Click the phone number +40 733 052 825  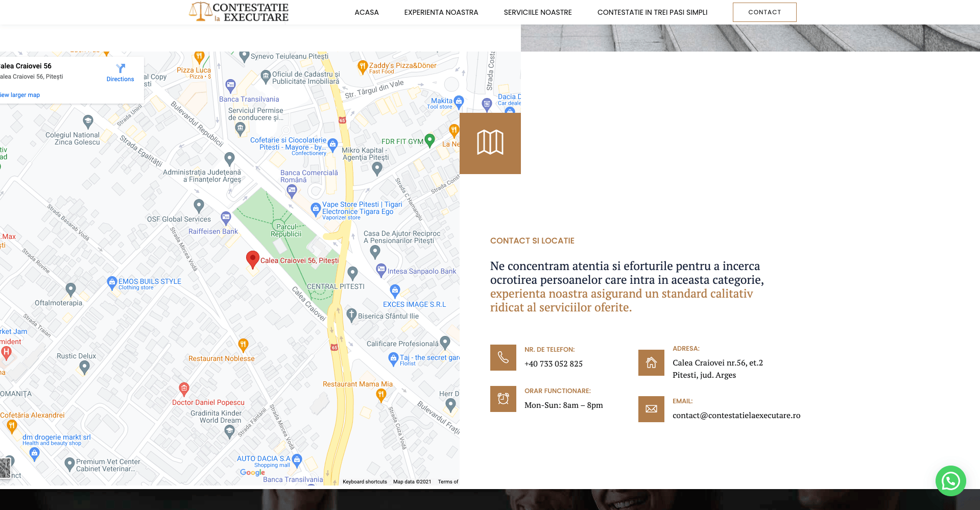554,364
